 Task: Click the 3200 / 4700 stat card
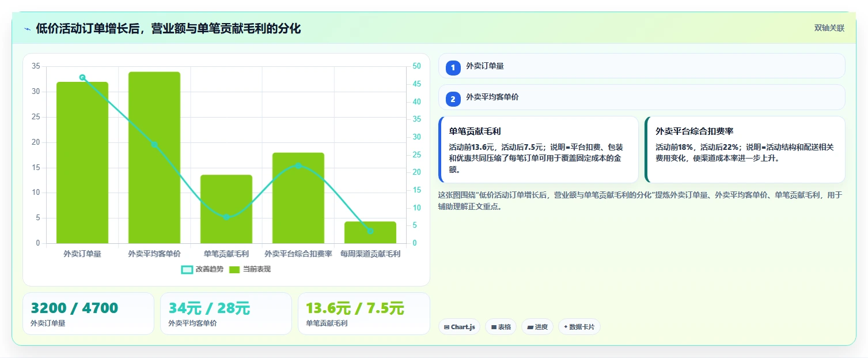pos(88,314)
